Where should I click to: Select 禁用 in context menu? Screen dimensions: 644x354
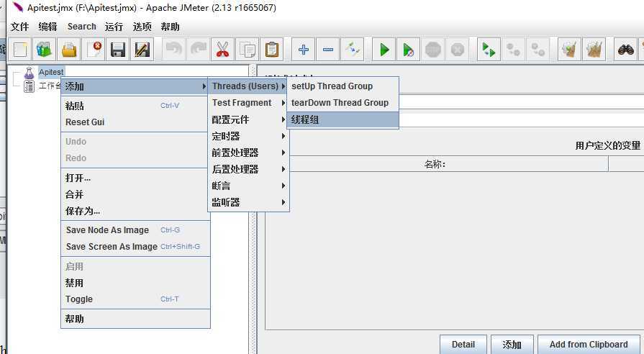135,283
